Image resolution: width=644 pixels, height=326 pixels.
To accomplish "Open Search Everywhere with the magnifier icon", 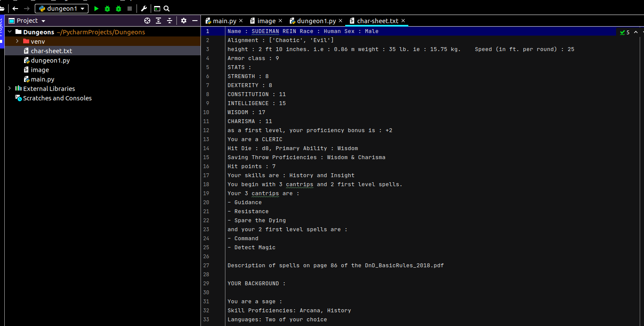I will pos(167,8).
